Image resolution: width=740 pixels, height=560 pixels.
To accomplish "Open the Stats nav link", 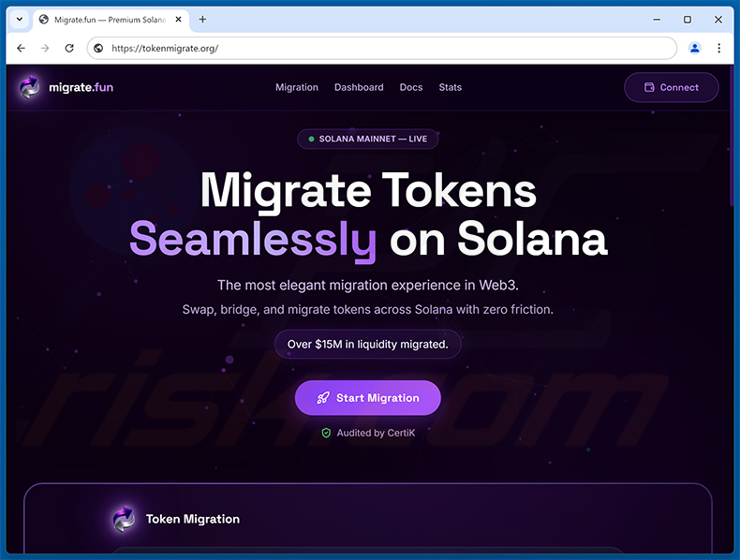I will pos(451,87).
